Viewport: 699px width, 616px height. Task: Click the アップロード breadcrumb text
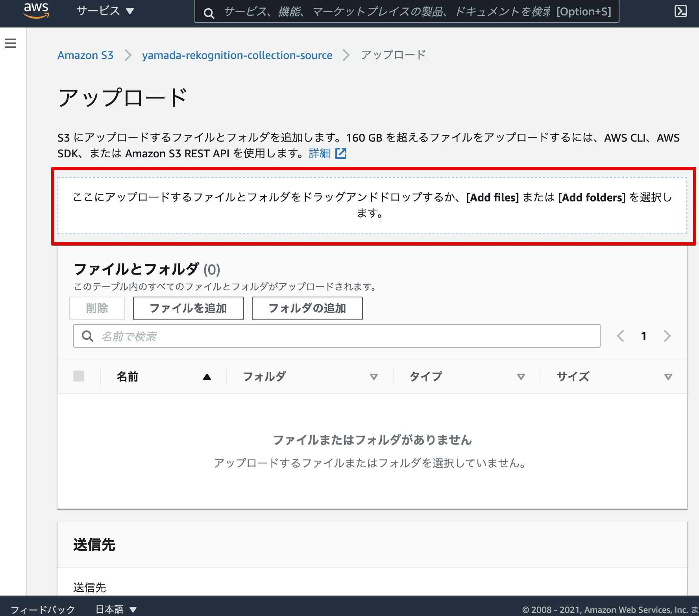(394, 55)
